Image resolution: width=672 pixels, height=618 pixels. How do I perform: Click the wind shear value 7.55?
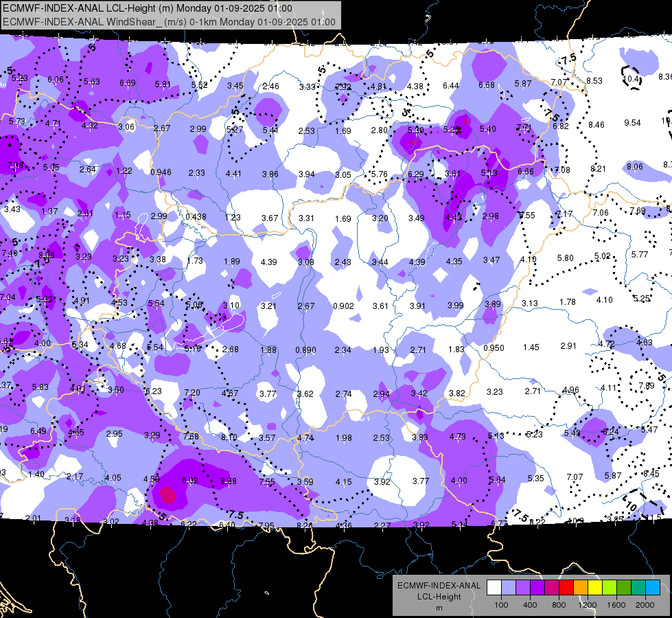tap(267, 481)
